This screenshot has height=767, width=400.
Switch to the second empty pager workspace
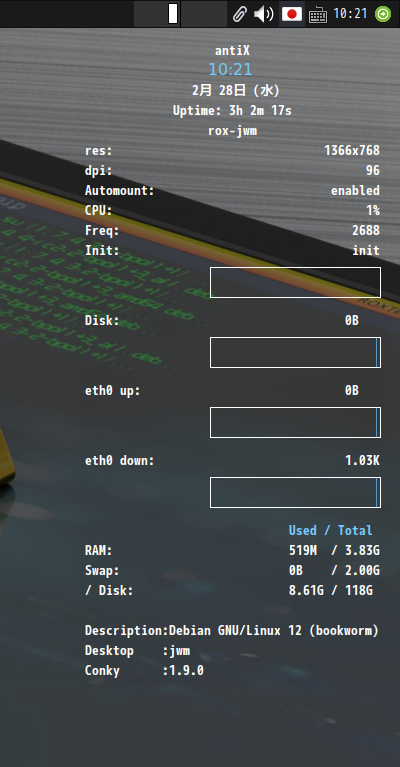(x=204, y=14)
